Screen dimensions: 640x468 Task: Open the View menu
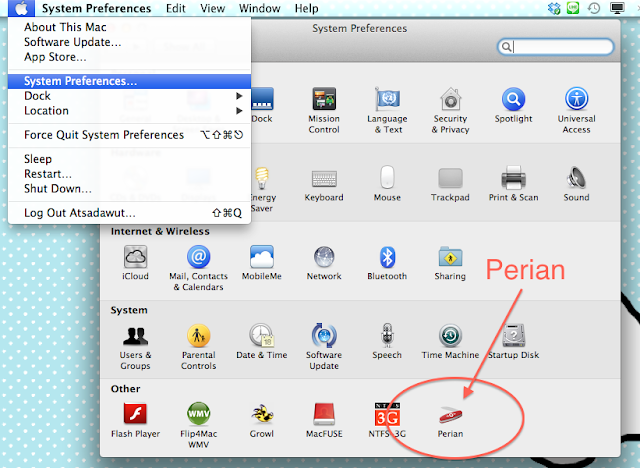[x=213, y=8]
